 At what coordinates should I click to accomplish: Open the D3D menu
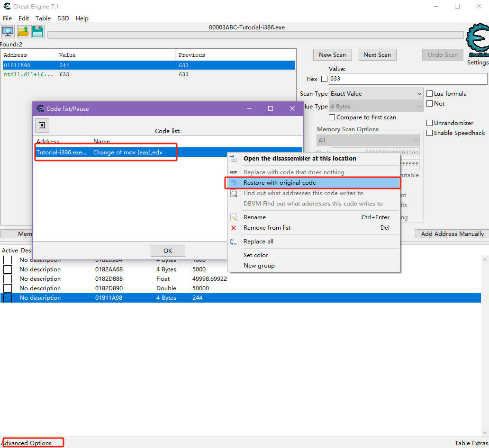point(63,18)
